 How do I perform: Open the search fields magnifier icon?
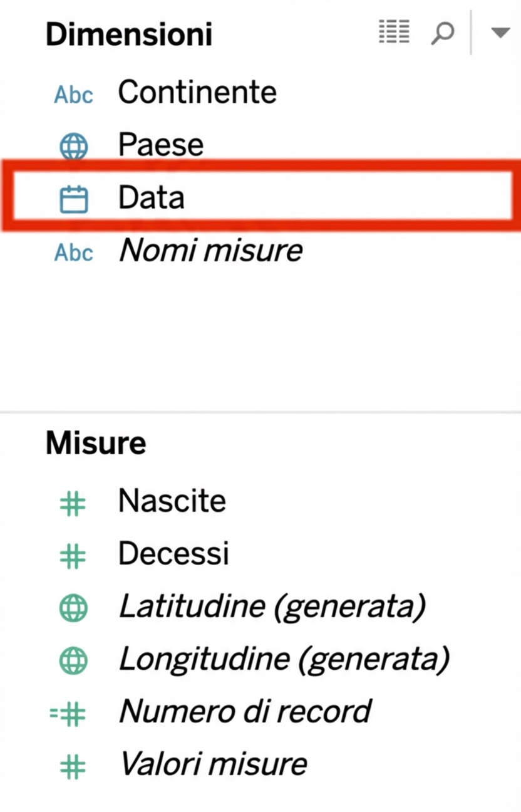442,33
